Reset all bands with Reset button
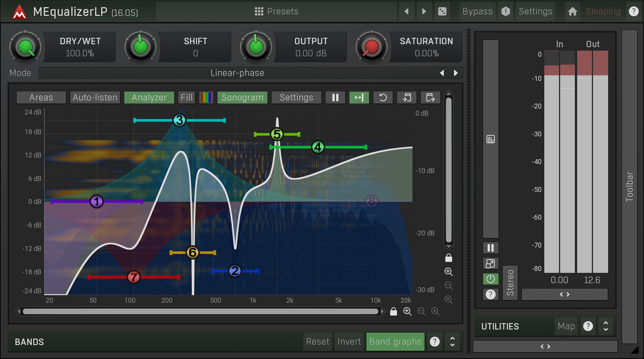Viewport: 644px width, 359px height. tap(318, 342)
